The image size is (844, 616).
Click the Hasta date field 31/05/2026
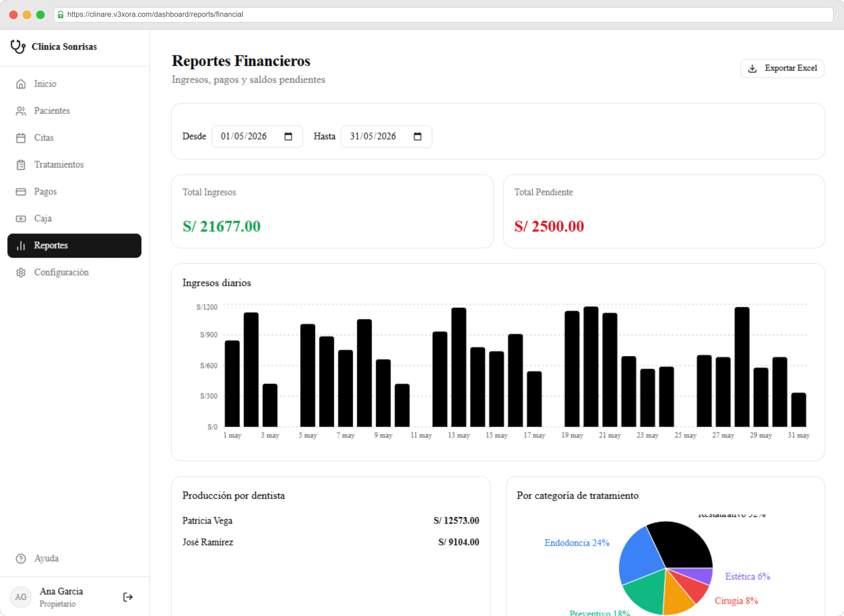point(386,136)
